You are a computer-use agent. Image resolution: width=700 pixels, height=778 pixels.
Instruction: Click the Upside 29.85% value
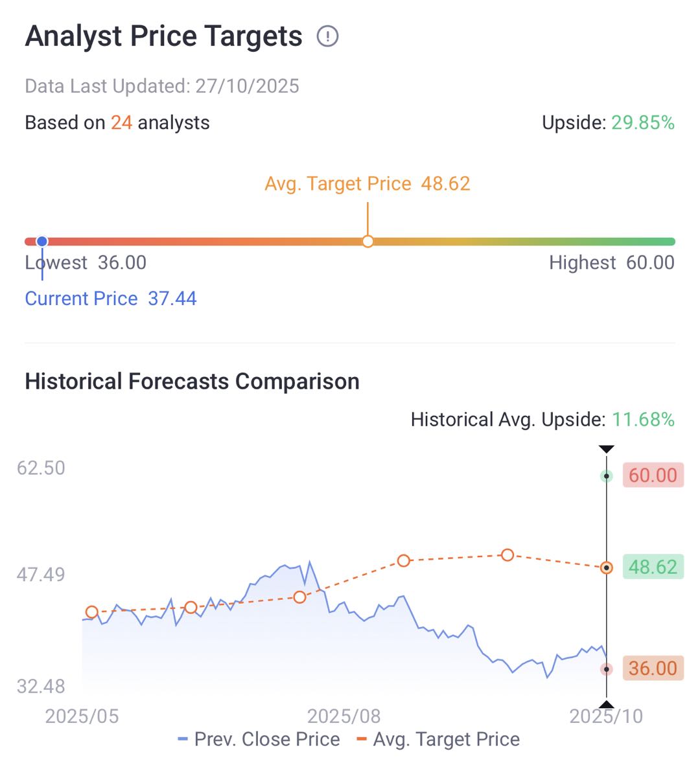pos(642,122)
